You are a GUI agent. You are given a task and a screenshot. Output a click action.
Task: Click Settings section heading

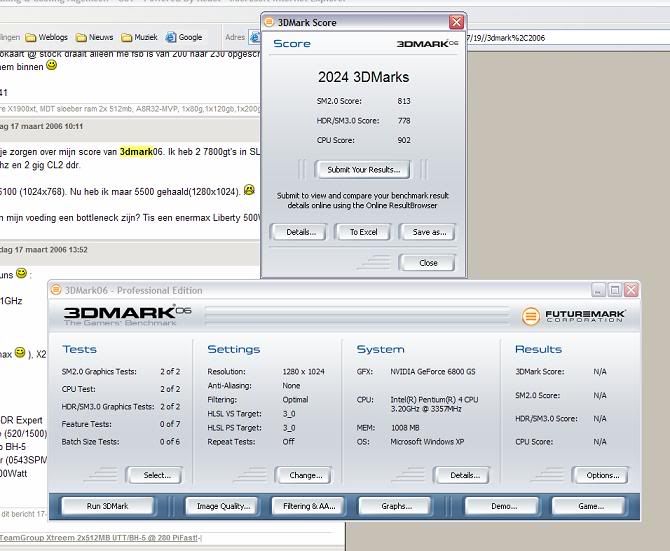[234, 349]
